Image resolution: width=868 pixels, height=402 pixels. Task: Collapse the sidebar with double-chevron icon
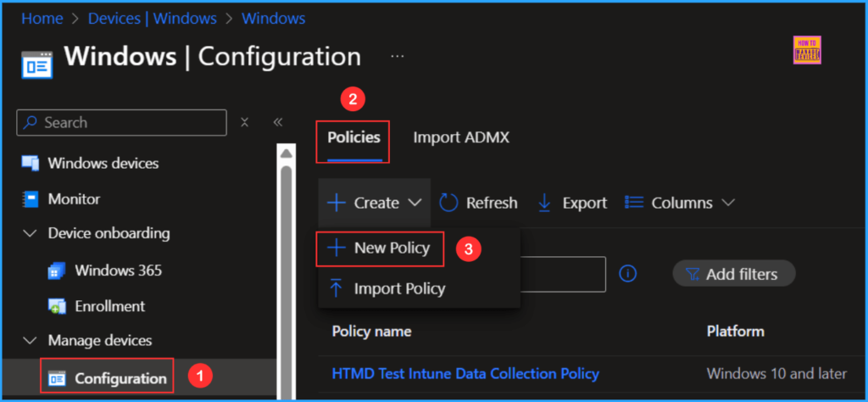(277, 122)
